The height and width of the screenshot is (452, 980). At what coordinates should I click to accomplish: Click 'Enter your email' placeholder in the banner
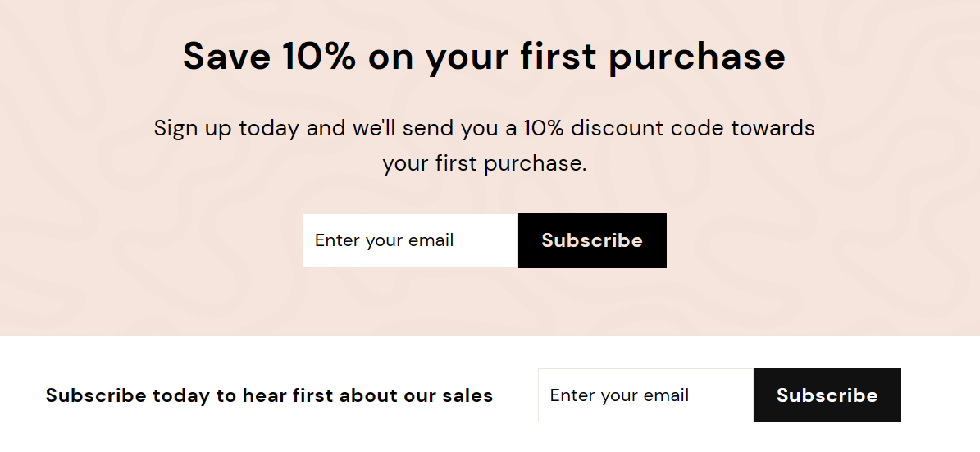[385, 240]
